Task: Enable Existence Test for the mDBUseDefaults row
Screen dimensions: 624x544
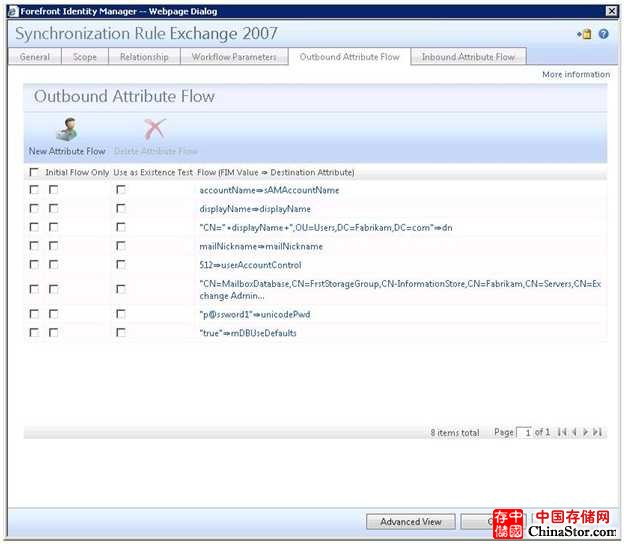Action: [121, 333]
